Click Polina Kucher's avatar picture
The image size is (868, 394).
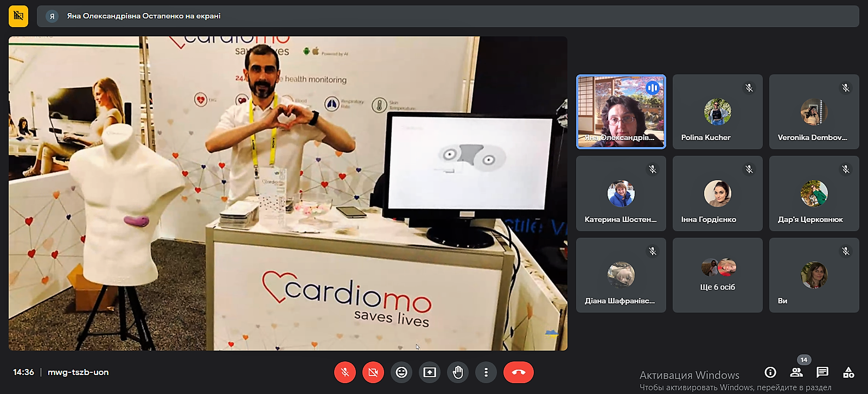[718, 112]
